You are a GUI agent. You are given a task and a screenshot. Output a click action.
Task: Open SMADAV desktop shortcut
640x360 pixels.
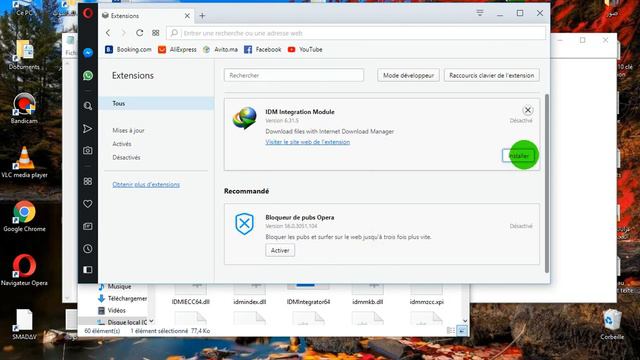click(24, 324)
